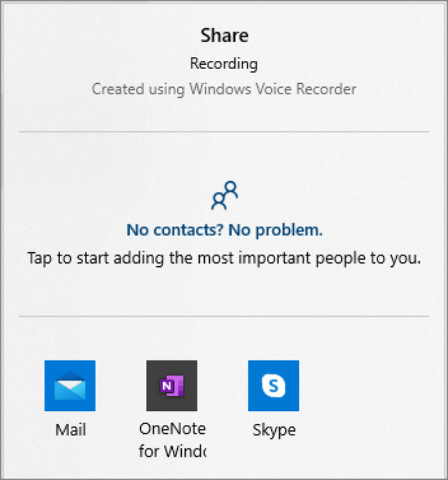Share recording via OneNote icon

[172, 385]
